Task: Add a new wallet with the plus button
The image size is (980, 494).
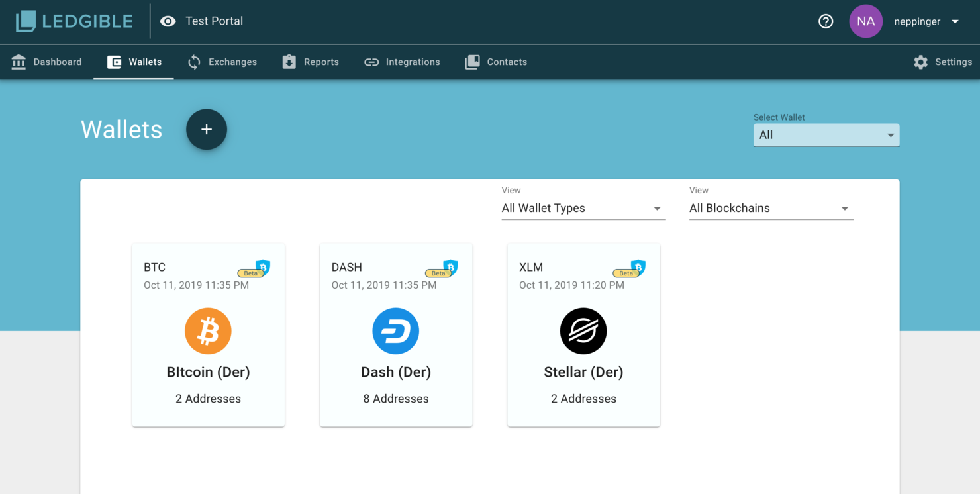Action: point(206,129)
